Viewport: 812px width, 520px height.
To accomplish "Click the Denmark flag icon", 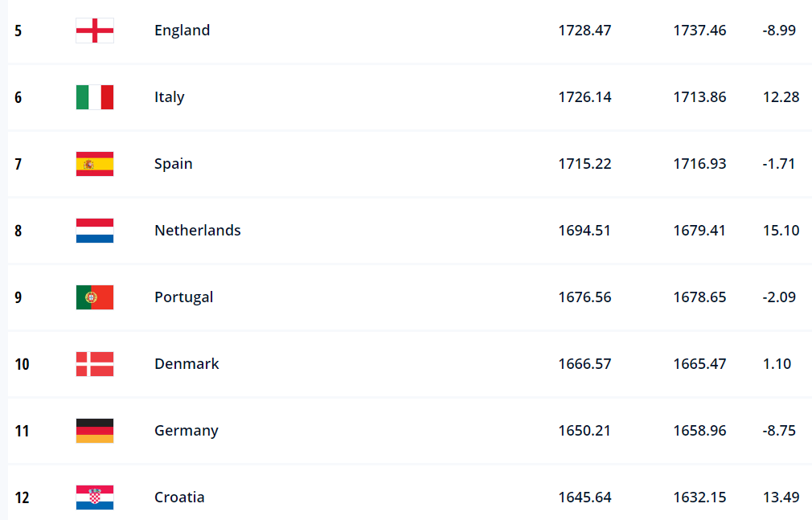I will point(95,364).
